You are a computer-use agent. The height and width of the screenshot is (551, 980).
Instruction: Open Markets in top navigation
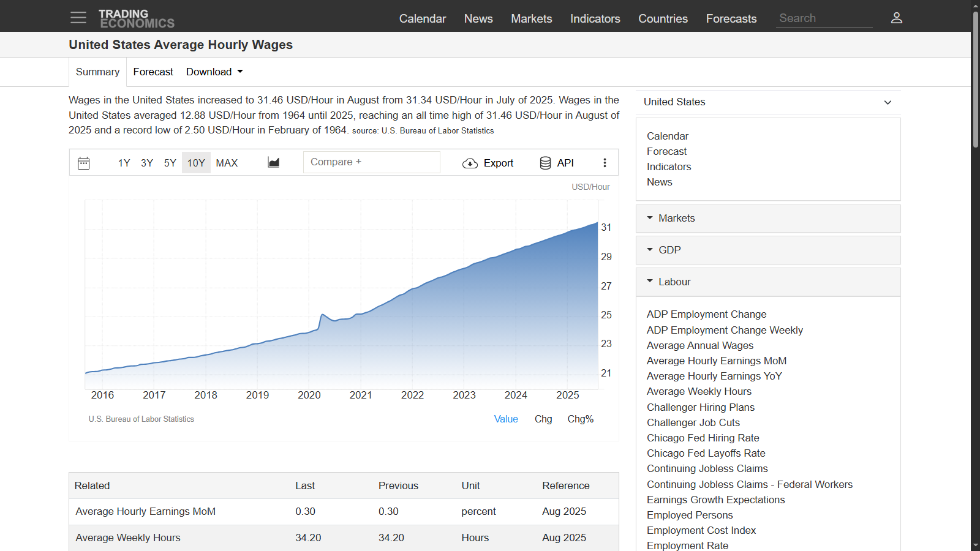coord(532,18)
